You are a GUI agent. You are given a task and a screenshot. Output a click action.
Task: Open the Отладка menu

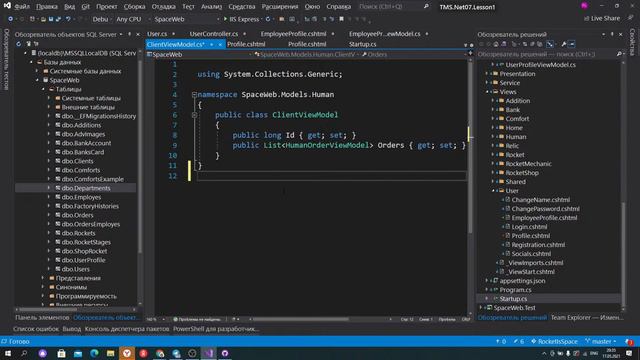163,7
